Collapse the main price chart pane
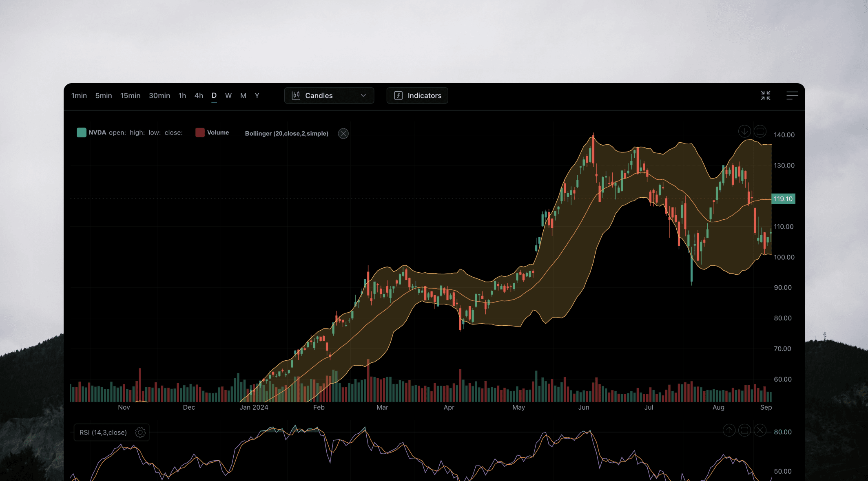The height and width of the screenshot is (481, 868). pos(744,131)
